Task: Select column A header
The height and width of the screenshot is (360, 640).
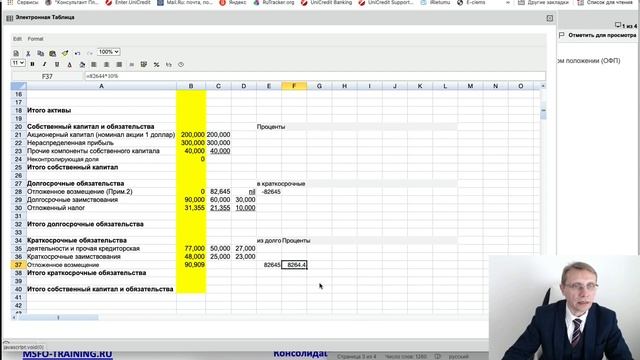Action: 102,86
